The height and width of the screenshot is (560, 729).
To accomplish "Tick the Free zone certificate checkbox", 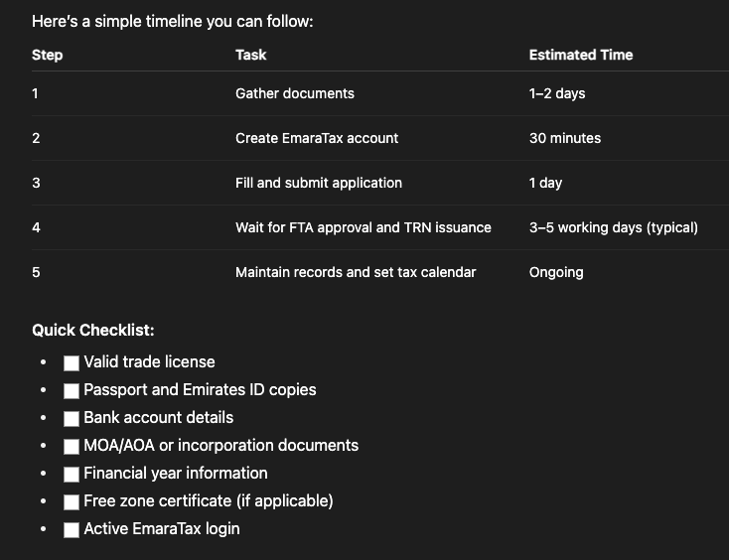I will tap(72, 501).
